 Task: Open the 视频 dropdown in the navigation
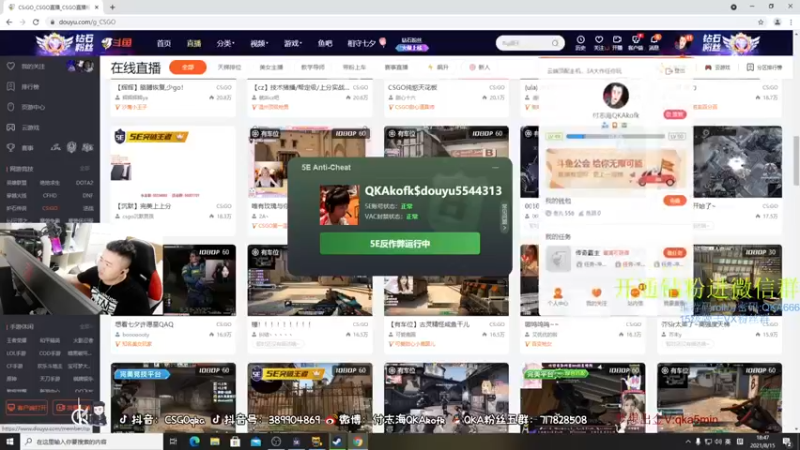pyautogui.click(x=259, y=43)
